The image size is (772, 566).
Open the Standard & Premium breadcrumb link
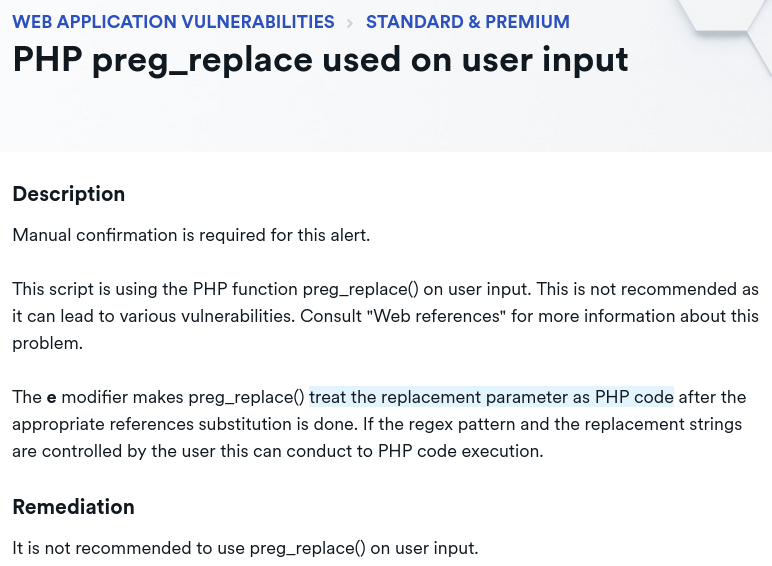click(468, 22)
